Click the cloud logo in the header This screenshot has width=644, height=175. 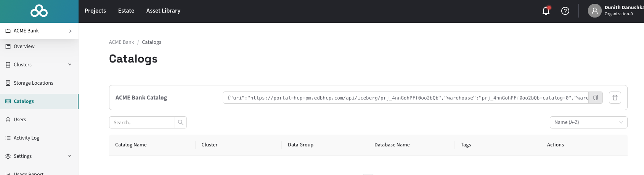click(39, 11)
